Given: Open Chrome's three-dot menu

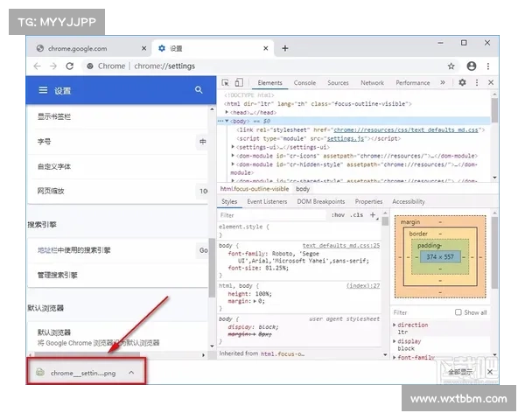Looking at the screenshot, I should click(488, 66).
